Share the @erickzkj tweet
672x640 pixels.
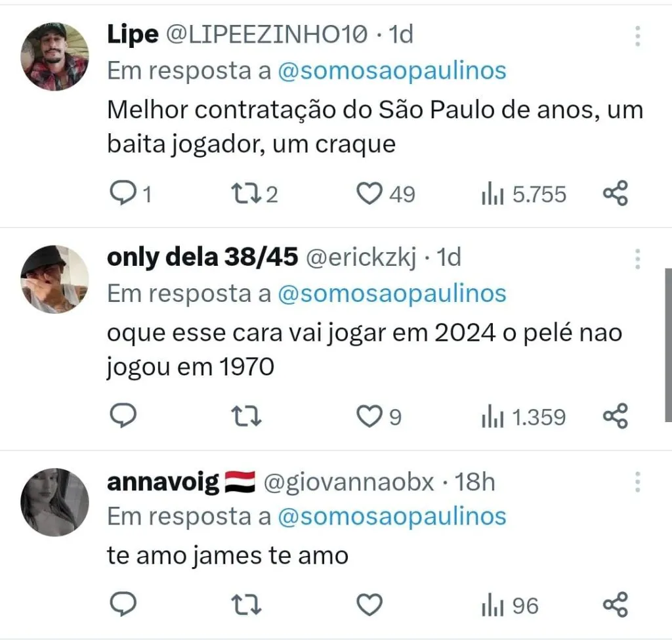[615, 417]
